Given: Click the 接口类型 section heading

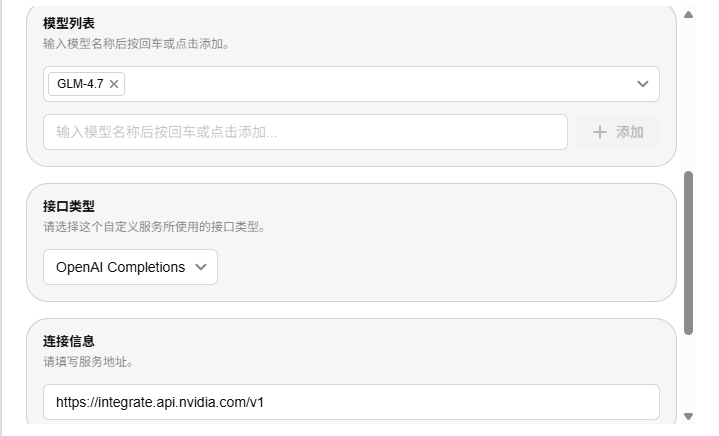Looking at the screenshot, I should pos(69,206).
